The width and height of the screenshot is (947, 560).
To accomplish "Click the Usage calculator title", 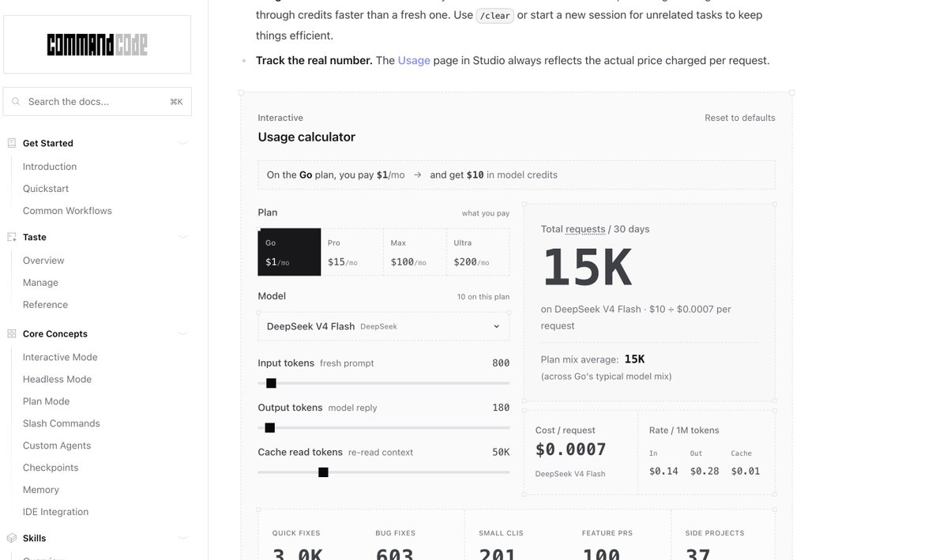I will tap(306, 137).
